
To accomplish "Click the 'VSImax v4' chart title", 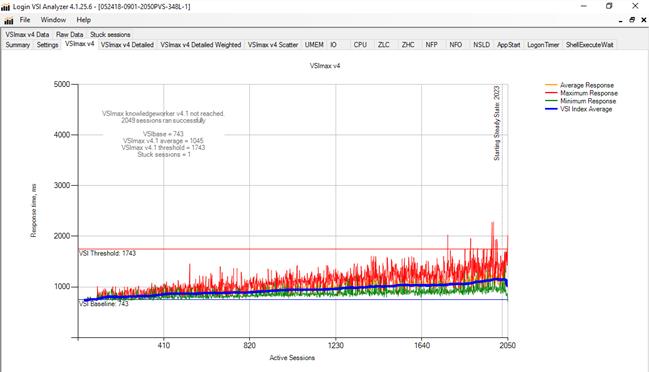I will pyautogui.click(x=325, y=66).
